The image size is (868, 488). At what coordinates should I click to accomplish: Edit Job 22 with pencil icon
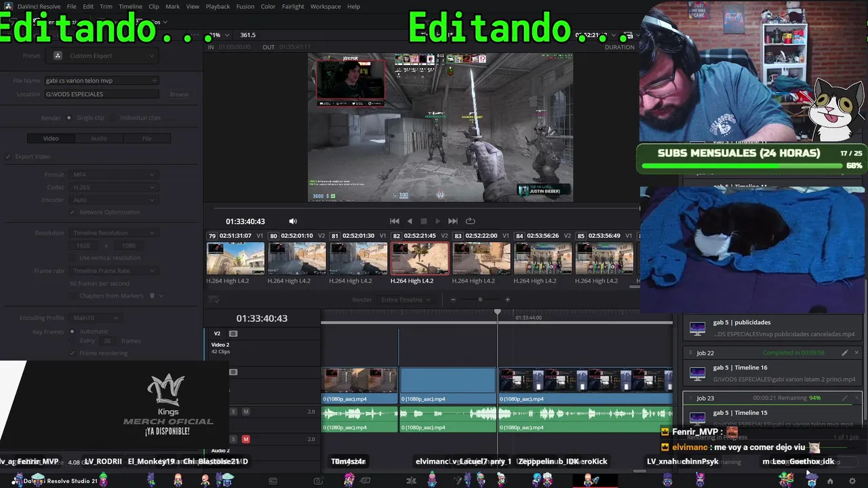coord(844,353)
